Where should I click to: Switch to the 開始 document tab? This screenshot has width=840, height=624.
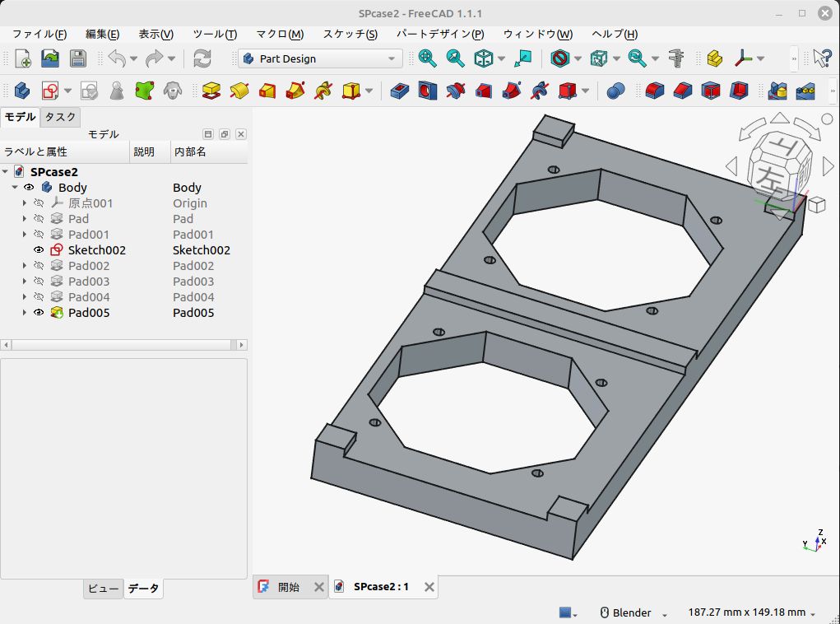point(290,587)
